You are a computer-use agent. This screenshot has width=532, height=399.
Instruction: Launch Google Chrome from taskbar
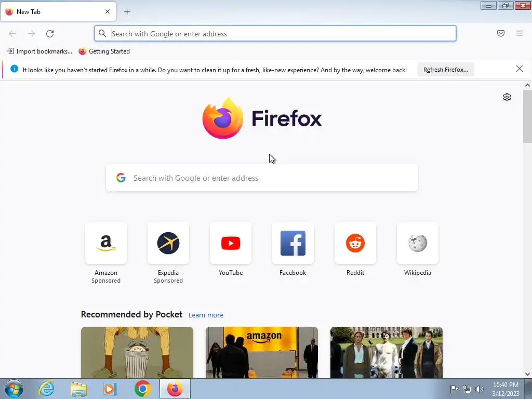[x=142, y=389]
